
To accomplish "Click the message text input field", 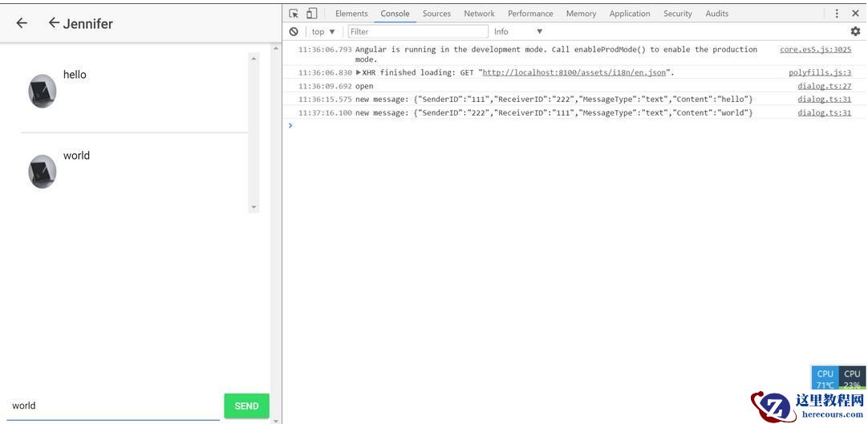I will click(x=113, y=406).
